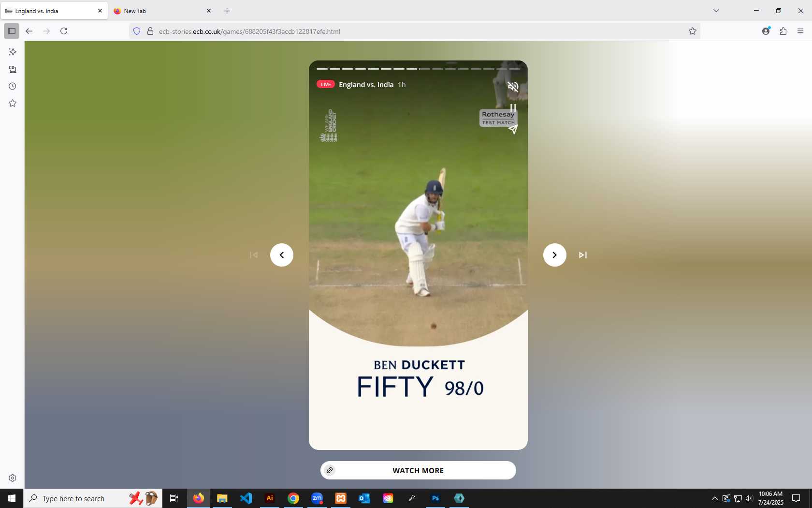This screenshot has height=508, width=812.
Task: Open the Windows Start menu
Action: pyautogui.click(x=12, y=498)
